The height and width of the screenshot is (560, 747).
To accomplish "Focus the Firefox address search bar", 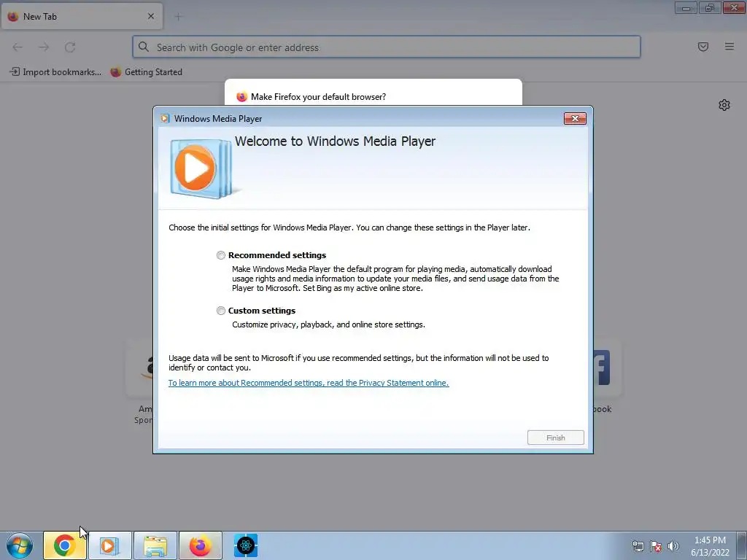I will (387, 47).
